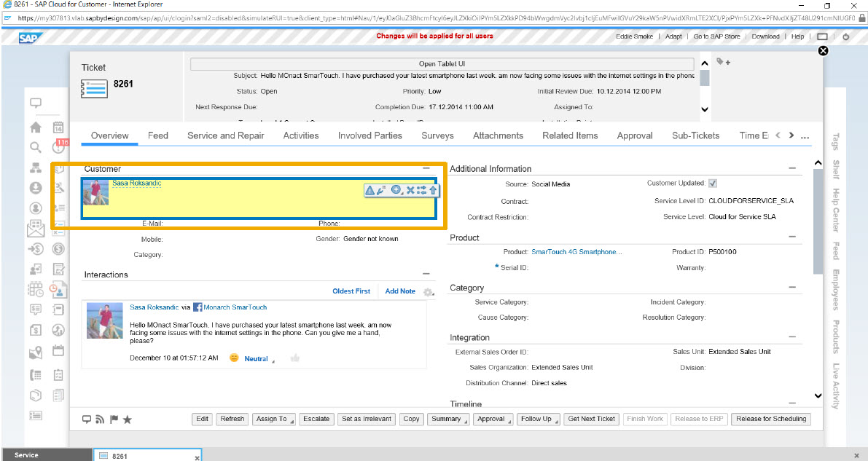868x461 pixels.
Task: Collapse the Additional Information section
Action: (792, 168)
